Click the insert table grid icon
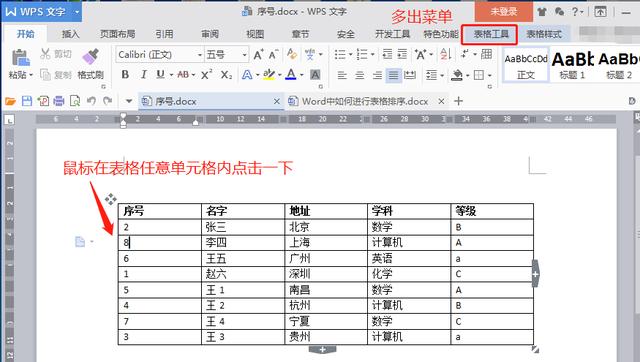The width and height of the screenshot is (640, 362). pos(486,54)
